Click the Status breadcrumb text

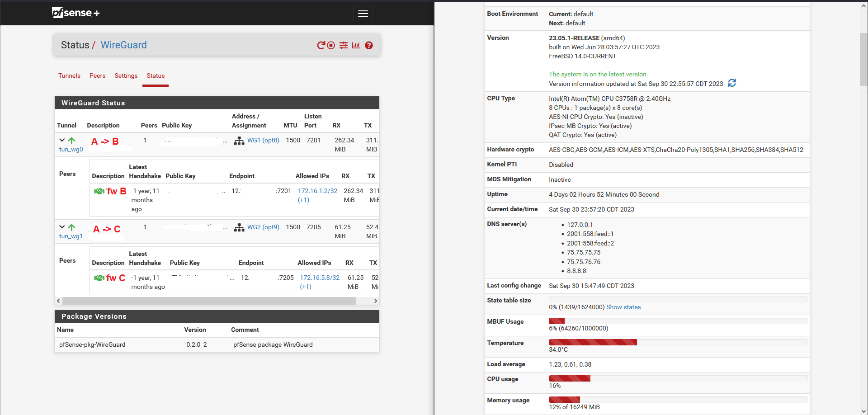[75, 45]
